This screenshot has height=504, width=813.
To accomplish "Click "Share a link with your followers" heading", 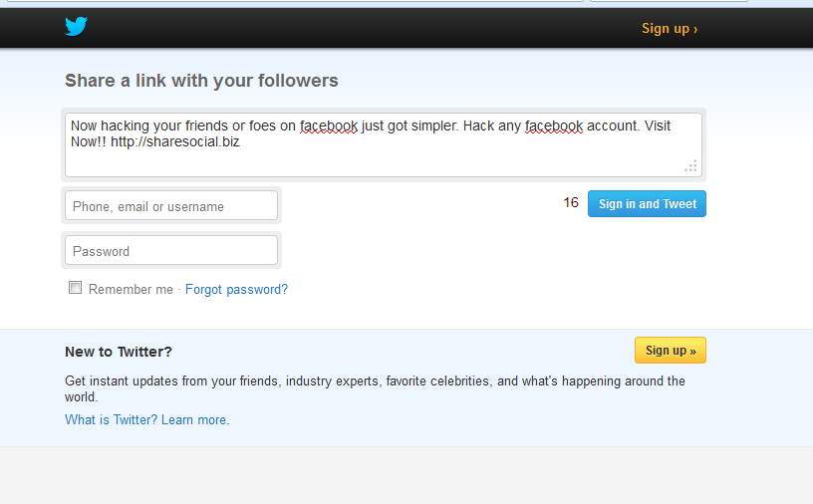I will tap(201, 81).
